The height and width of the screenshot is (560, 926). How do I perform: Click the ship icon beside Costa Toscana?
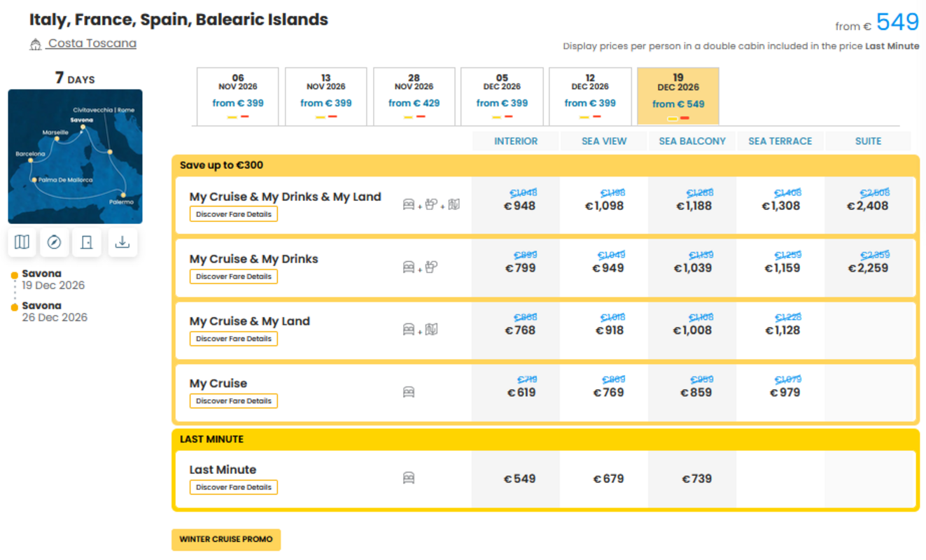click(x=36, y=45)
